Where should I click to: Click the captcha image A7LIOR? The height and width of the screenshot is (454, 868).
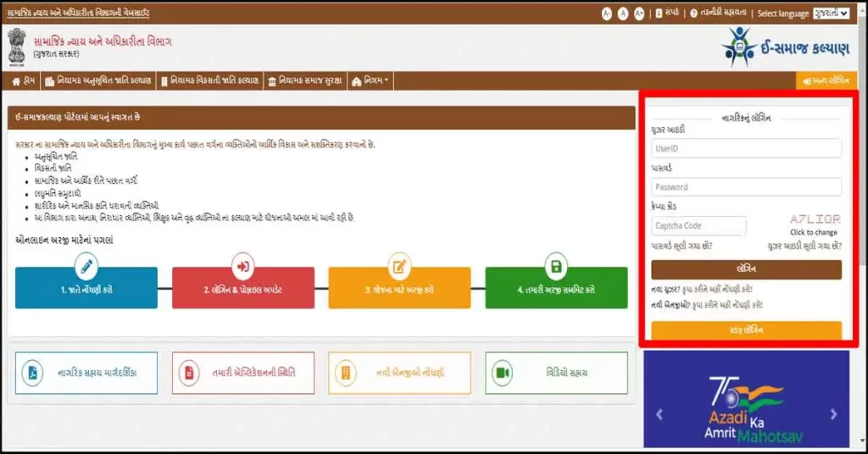(x=815, y=219)
